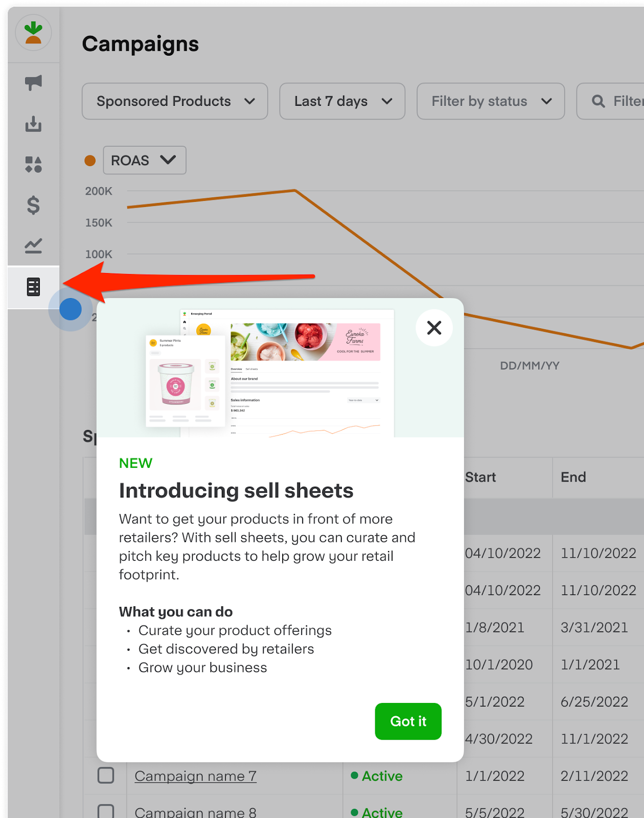The image size is (644, 818).
Task: Click the orange ROAS legend dot
Action: coord(90,161)
